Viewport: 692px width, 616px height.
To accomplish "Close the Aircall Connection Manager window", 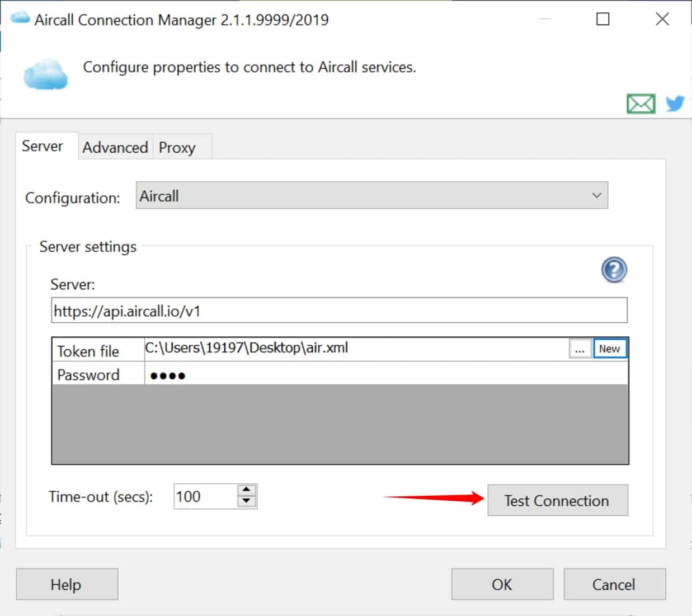I will [662, 19].
